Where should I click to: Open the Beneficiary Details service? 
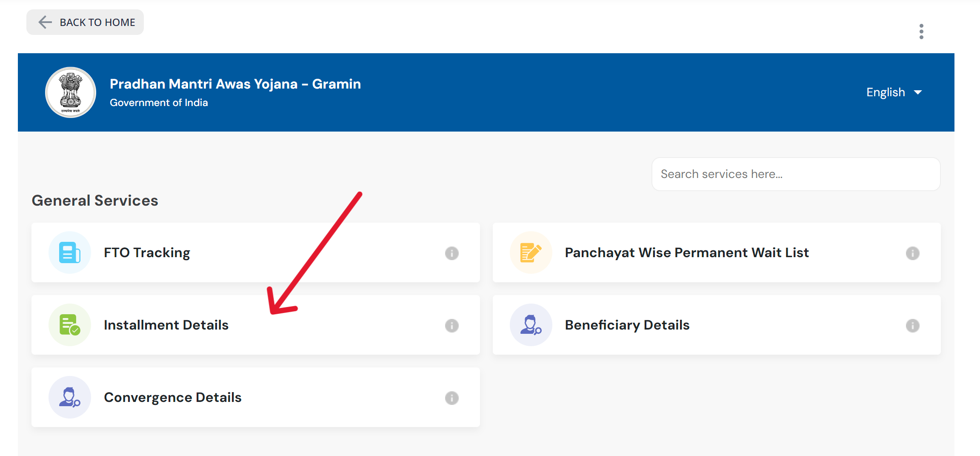click(627, 325)
